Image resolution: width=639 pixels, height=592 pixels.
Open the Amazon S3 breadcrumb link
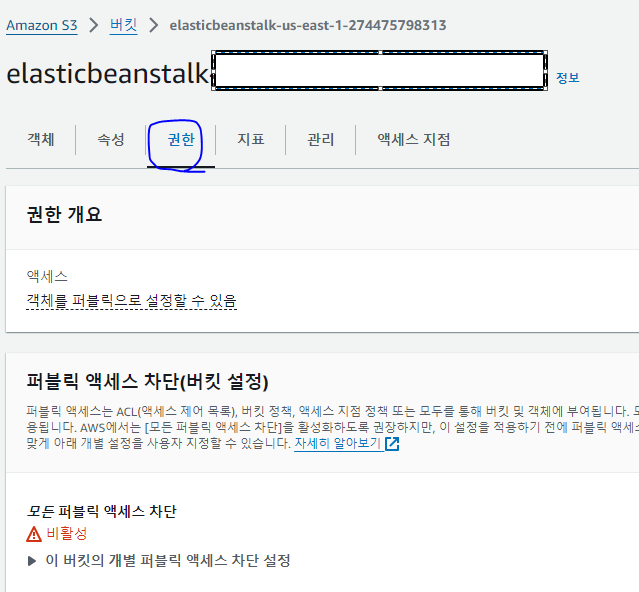coord(42,25)
